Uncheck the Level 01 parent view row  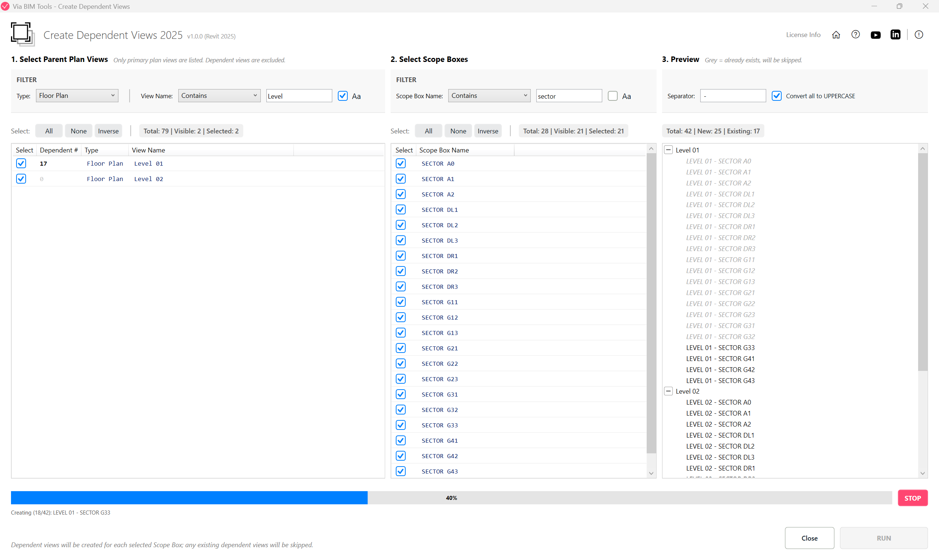point(21,163)
